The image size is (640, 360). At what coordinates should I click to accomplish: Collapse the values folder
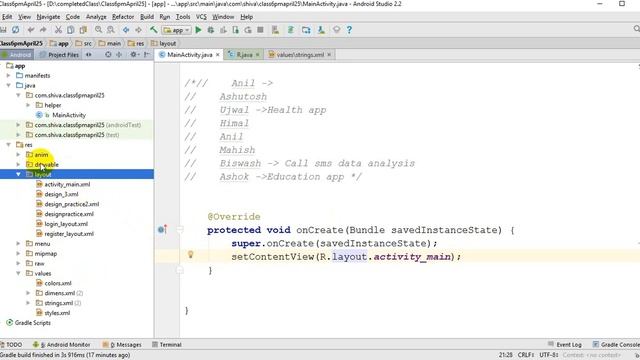[18, 273]
